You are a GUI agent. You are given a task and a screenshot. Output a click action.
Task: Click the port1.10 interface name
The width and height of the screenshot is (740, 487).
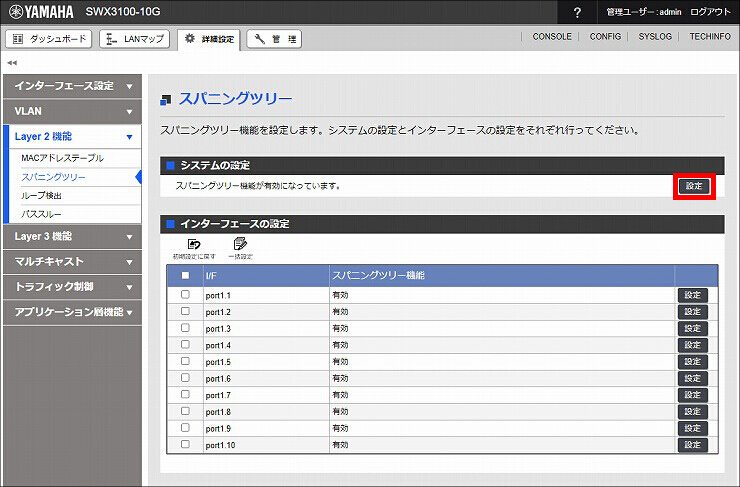pyautogui.click(x=220, y=445)
